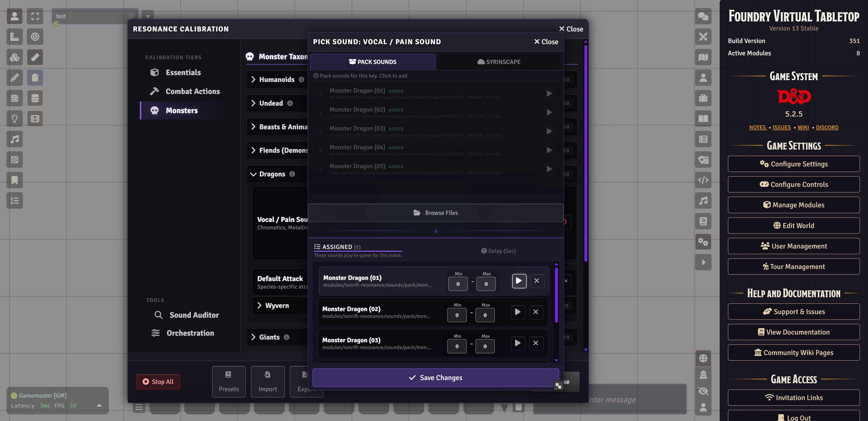
Task: Open the Actors sidebar tab
Action: [x=703, y=78]
